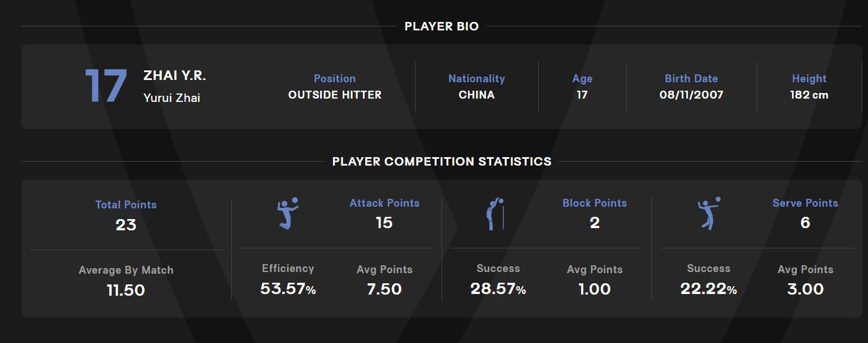
Task: Click the full name Yurui Zhai
Action: (172, 98)
